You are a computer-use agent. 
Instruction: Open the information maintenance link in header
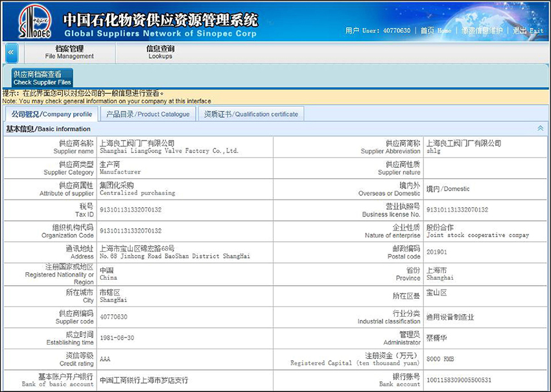pyautogui.click(x=482, y=30)
